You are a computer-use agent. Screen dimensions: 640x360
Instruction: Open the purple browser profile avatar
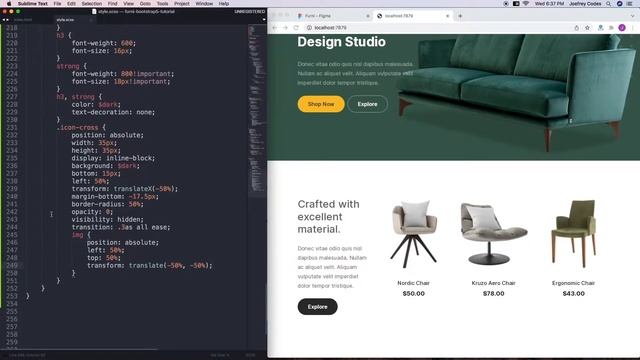coord(622,28)
